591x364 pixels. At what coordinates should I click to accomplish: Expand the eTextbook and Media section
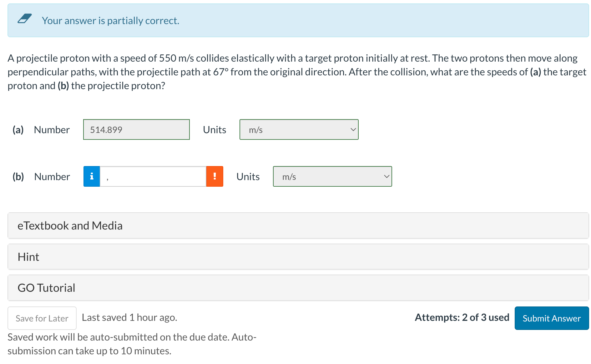click(298, 225)
